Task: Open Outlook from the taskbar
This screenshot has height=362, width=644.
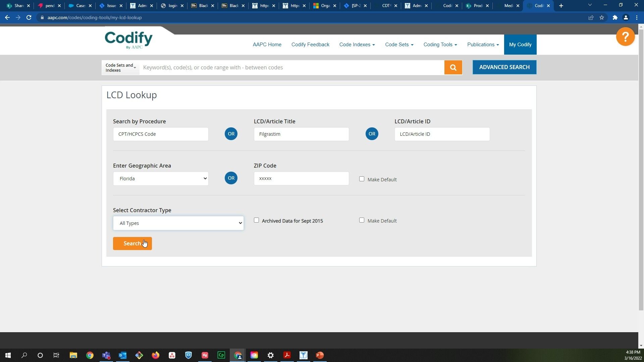Action: point(122,355)
